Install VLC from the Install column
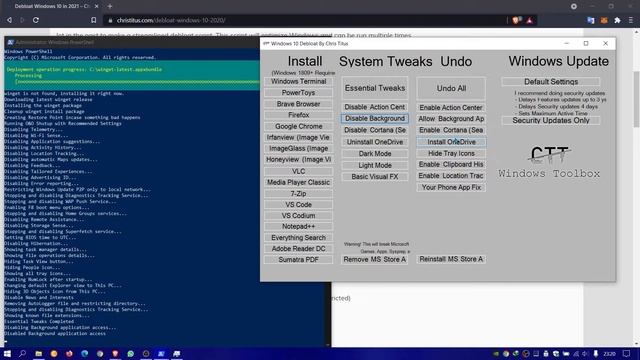The width and height of the screenshot is (640, 360). tap(298, 171)
